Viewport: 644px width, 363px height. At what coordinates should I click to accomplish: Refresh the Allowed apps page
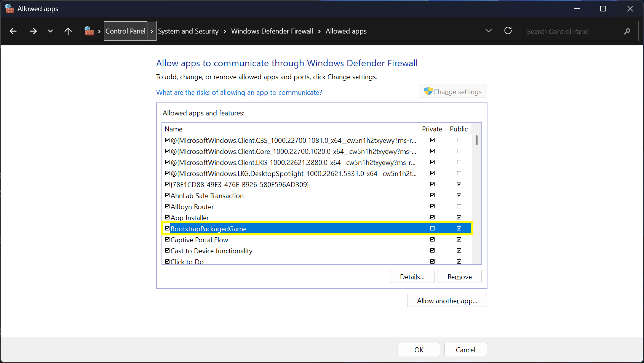508,30
